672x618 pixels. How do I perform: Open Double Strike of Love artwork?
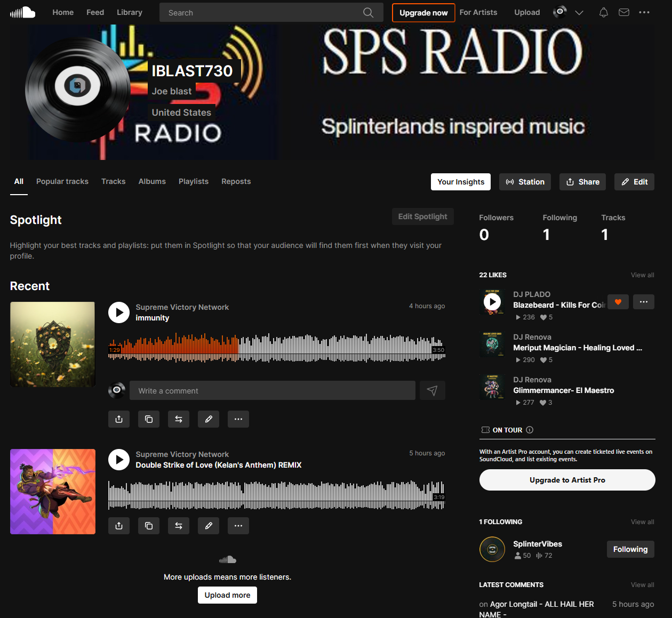click(x=53, y=492)
